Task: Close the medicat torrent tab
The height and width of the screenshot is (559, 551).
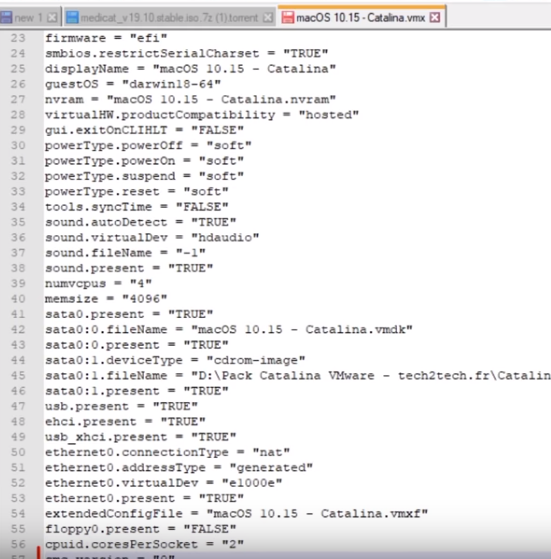Action: (268, 17)
